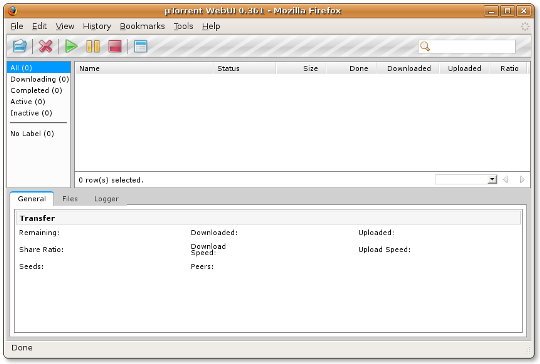Viewport: 540px width, 364px height.
Task: Click the red X remove torrent icon
Action: point(45,46)
